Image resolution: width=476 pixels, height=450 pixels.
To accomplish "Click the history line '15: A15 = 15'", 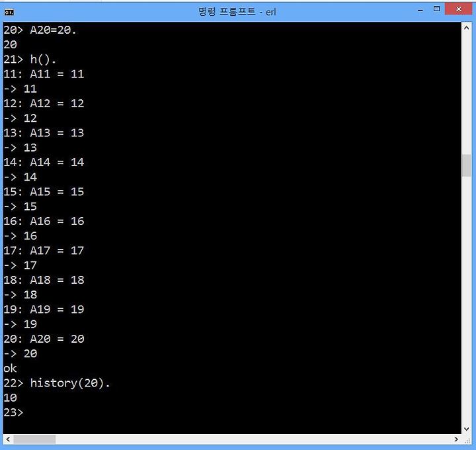I will (44, 192).
